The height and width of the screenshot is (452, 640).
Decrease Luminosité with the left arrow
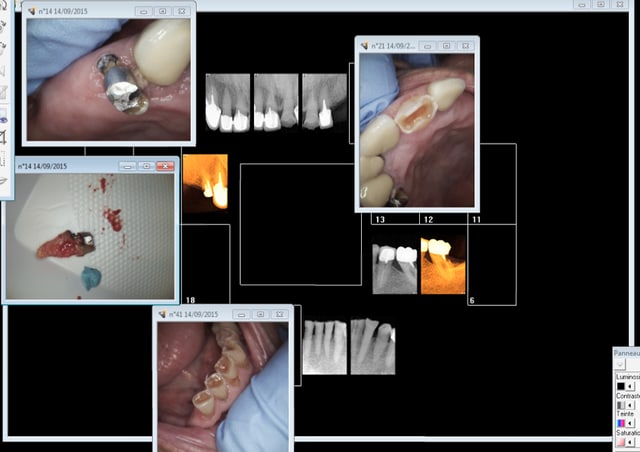click(x=631, y=385)
